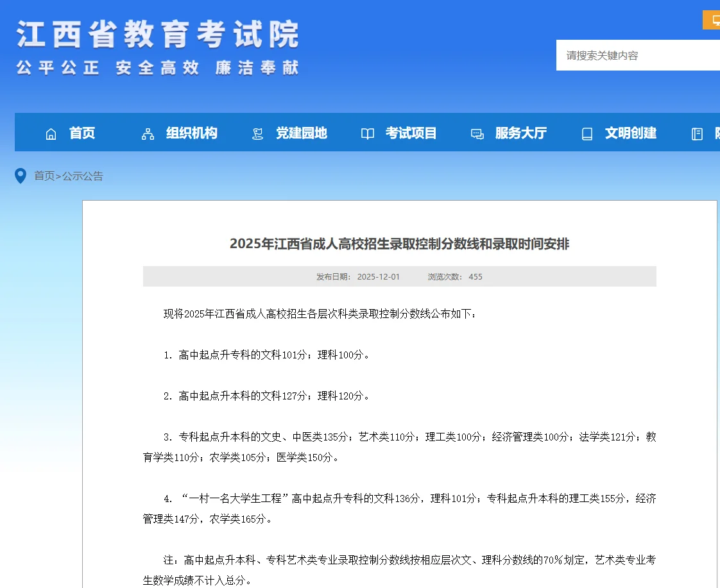Click the search input reading 请搜索关键内容

pyautogui.click(x=635, y=55)
